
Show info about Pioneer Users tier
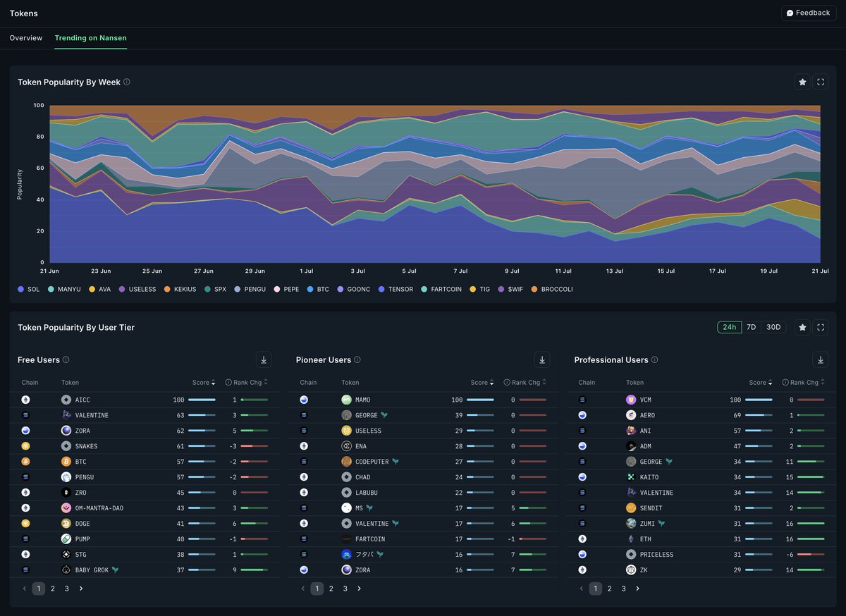[357, 359]
